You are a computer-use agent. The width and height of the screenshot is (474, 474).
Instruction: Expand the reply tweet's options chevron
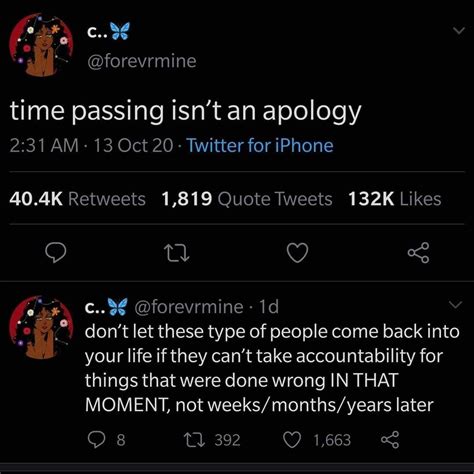click(x=455, y=305)
